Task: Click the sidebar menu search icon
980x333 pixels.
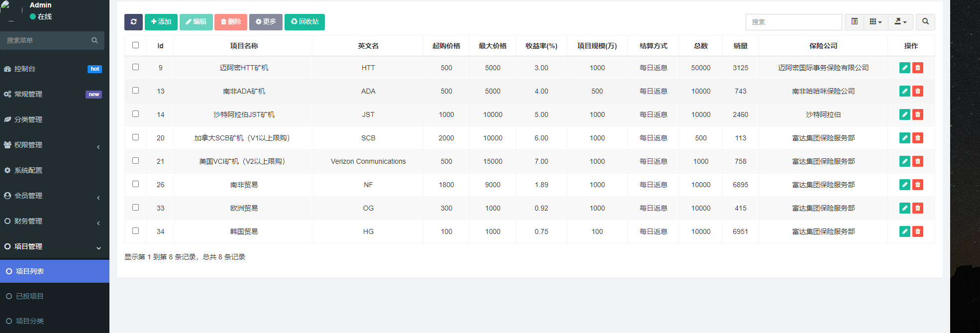Action: point(95,40)
